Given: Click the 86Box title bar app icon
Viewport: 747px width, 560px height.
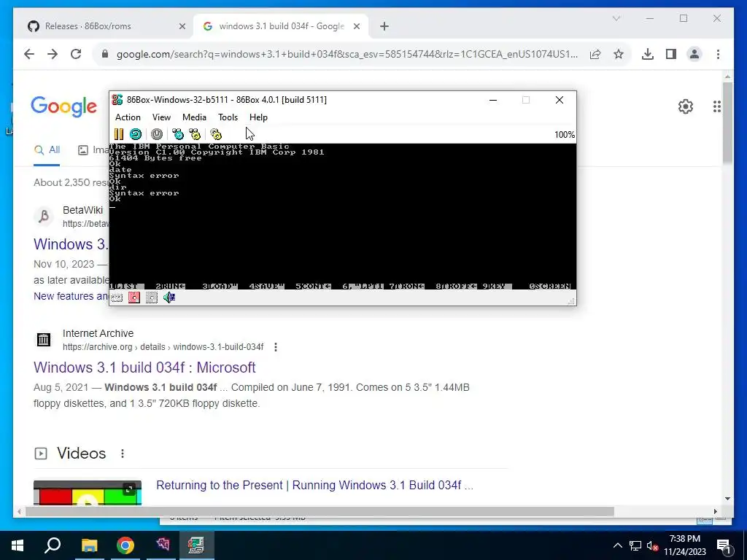Looking at the screenshot, I should [x=117, y=99].
